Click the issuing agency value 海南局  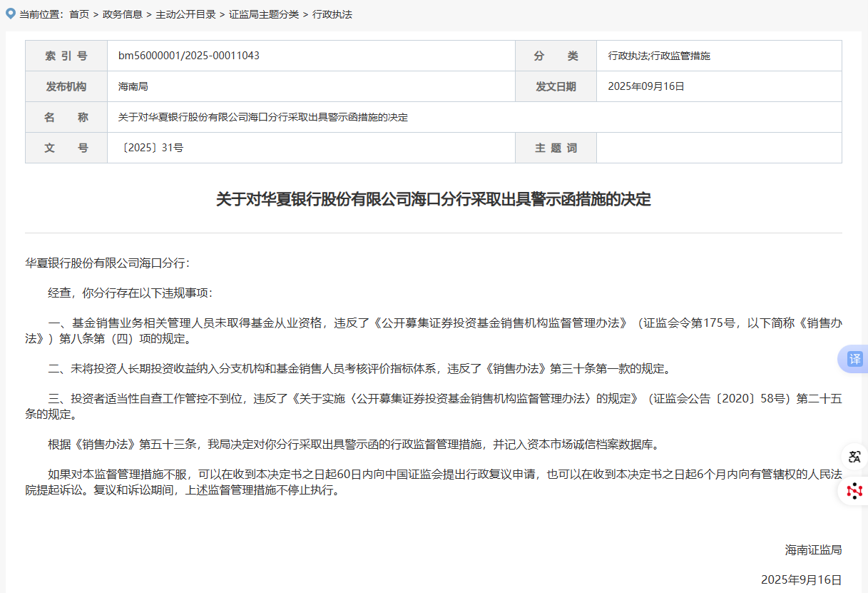(x=133, y=86)
